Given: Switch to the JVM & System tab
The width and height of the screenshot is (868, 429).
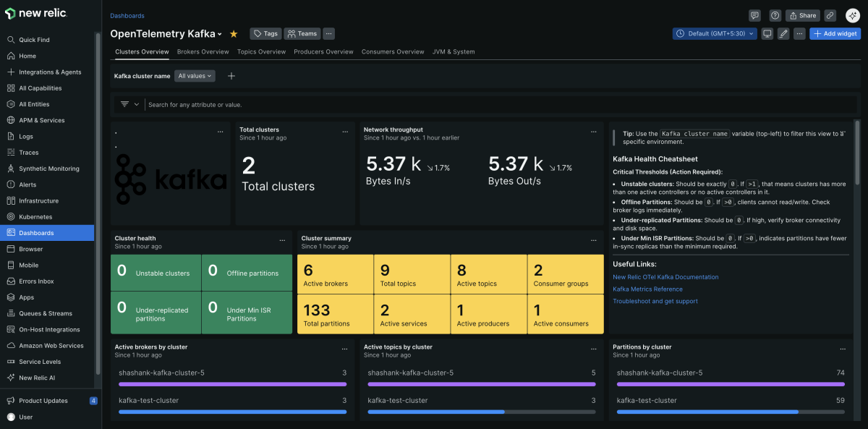Looking at the screenshot, I should pos(454,52).
